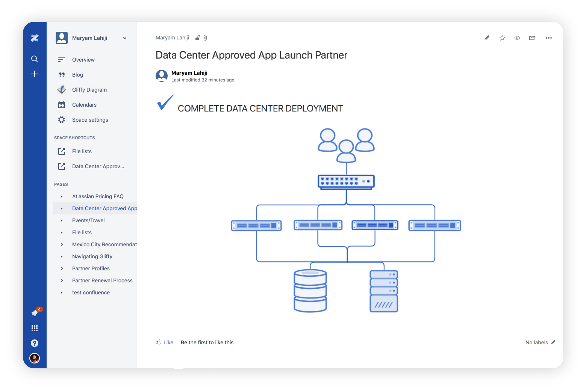The height and width of the screenshot is (392, 586).
Task: Click the 'No labels' text
Action: click(537, 342)
